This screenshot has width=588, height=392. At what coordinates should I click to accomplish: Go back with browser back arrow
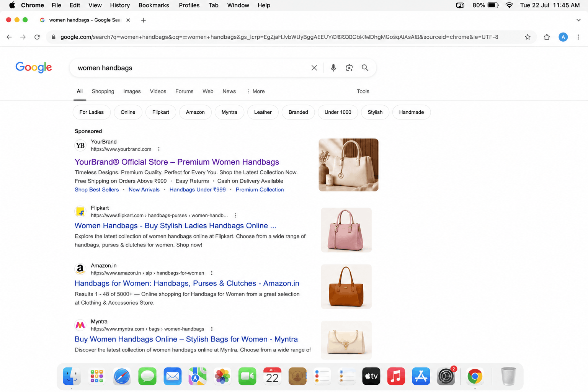point(9,37)
